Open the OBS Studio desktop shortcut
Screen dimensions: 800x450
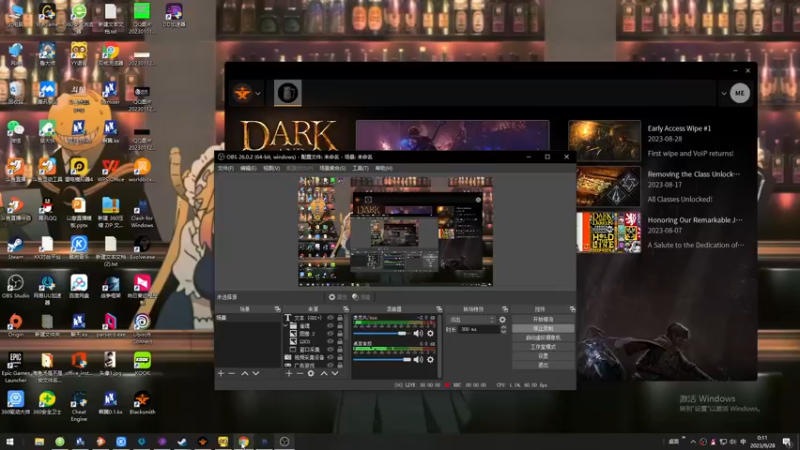[x=15, y=287]
